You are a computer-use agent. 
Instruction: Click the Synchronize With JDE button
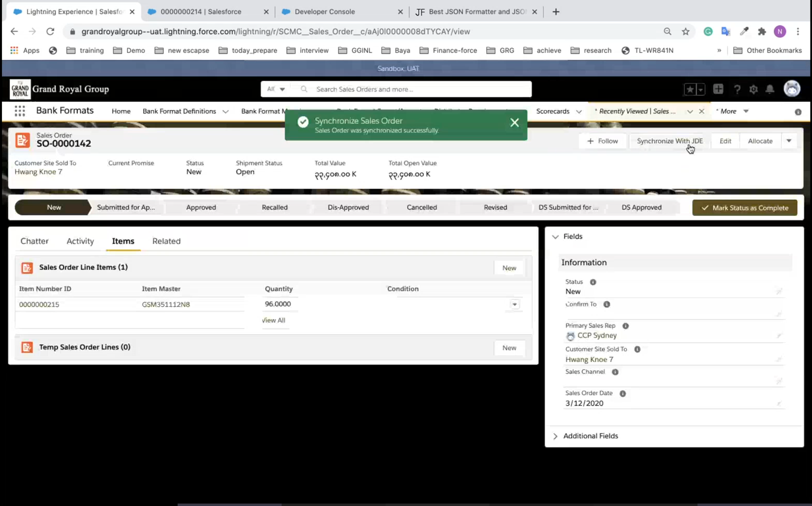tap(669, 141)
